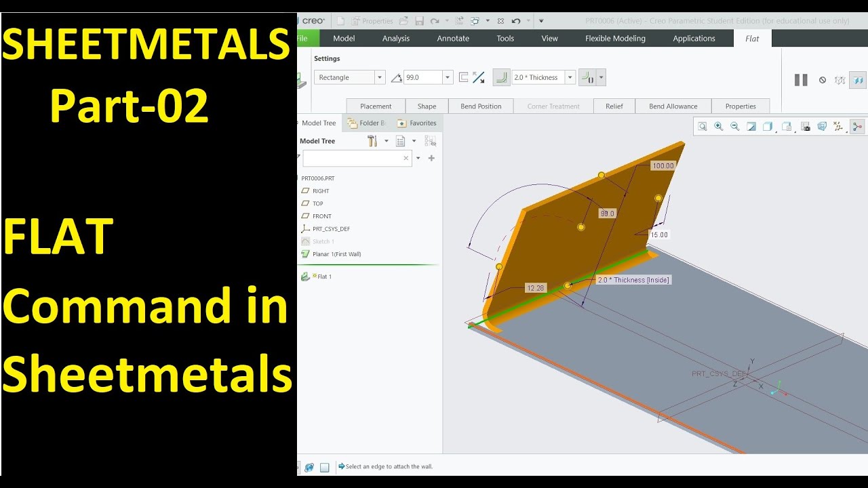Click the Zoom In magnifier icon

[x=719, y=126]
